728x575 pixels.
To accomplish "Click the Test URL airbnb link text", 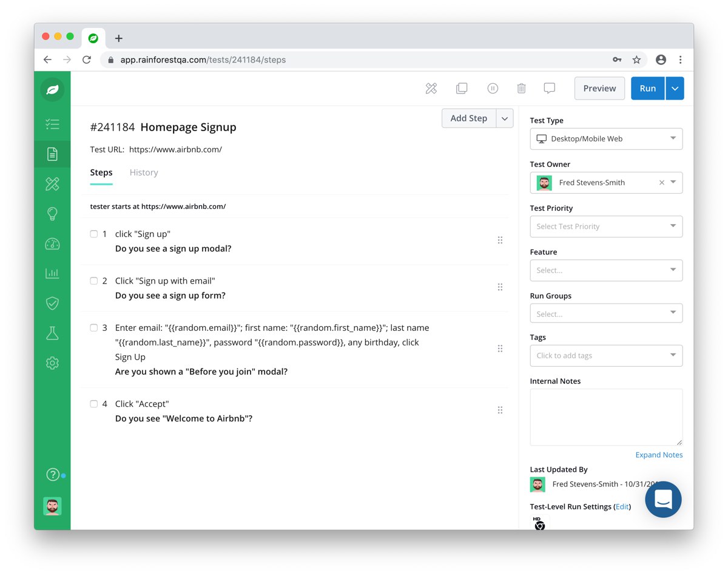I will 175,150.
